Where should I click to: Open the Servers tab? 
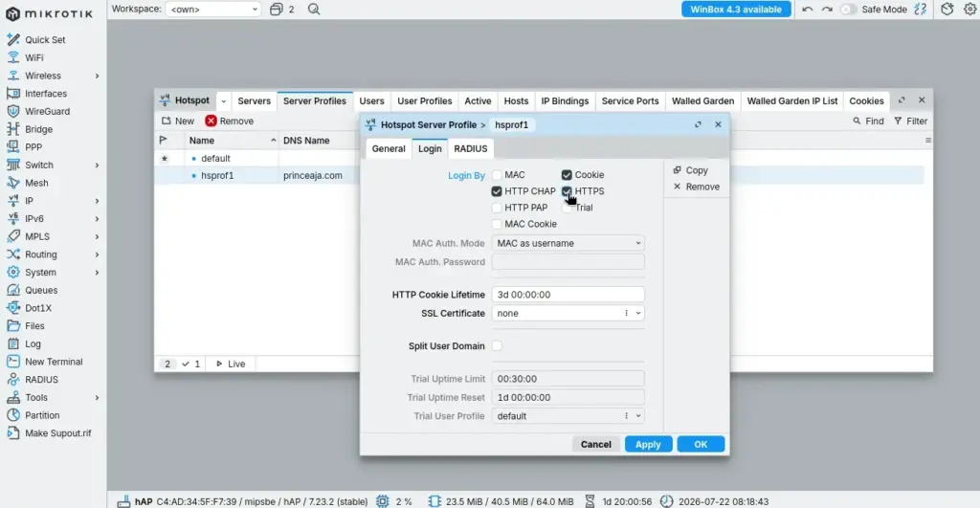(x=254, y=100)
